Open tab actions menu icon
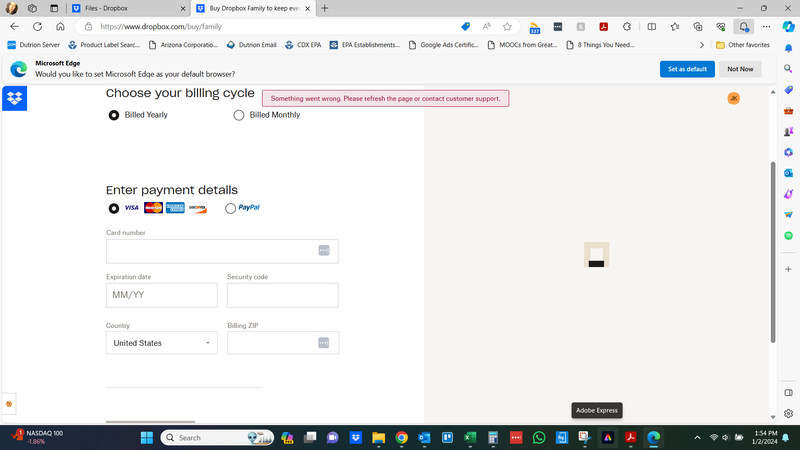Screen dimensions: 800x450 tap(54, 8)
